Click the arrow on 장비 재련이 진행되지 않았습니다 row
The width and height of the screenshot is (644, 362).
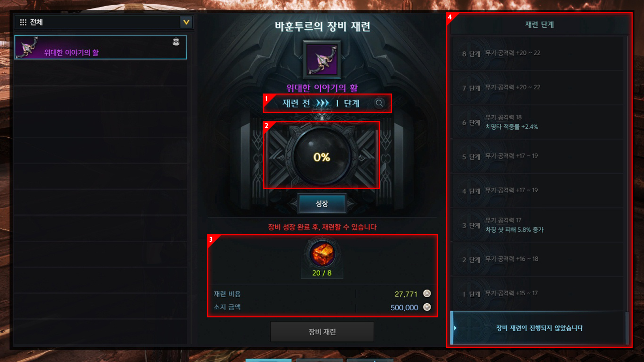455,328
